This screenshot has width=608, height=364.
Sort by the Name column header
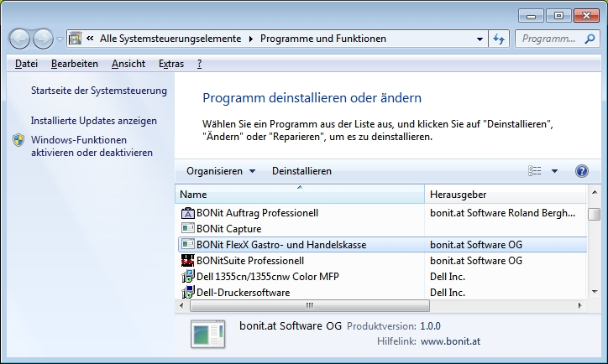click(x=300, y=195)
